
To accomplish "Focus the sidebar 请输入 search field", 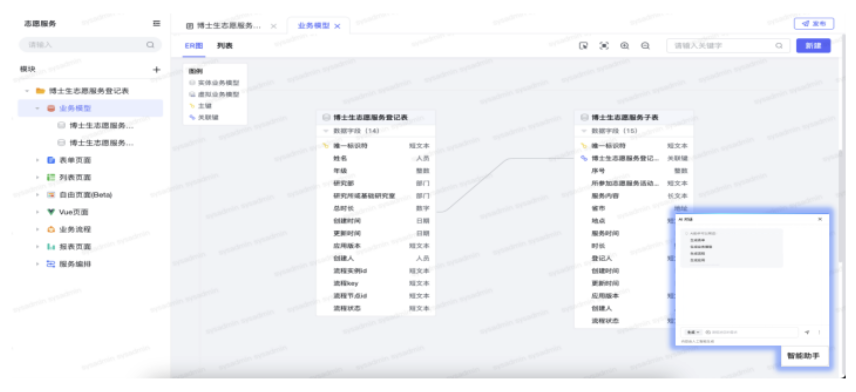I will pos(90,45).
